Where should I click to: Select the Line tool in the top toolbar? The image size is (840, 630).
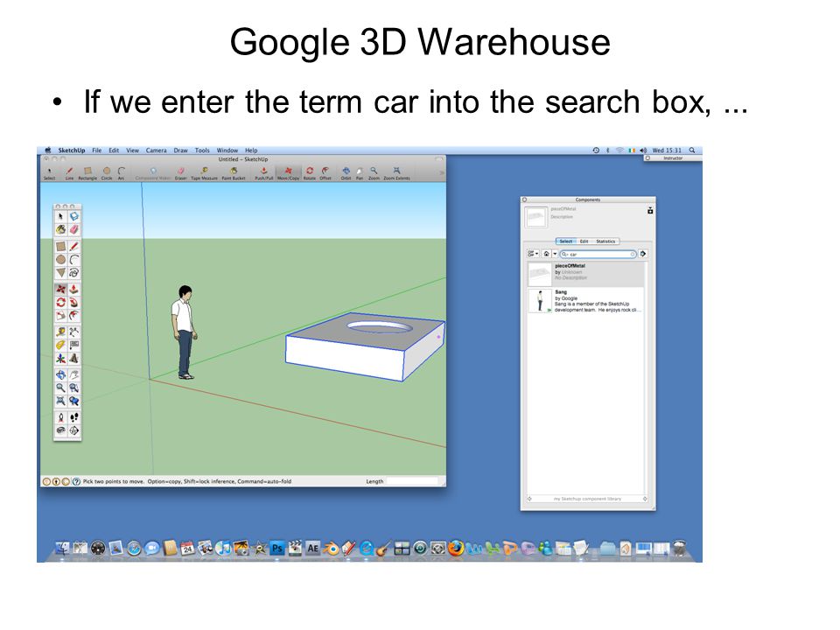tap(69, 171)
